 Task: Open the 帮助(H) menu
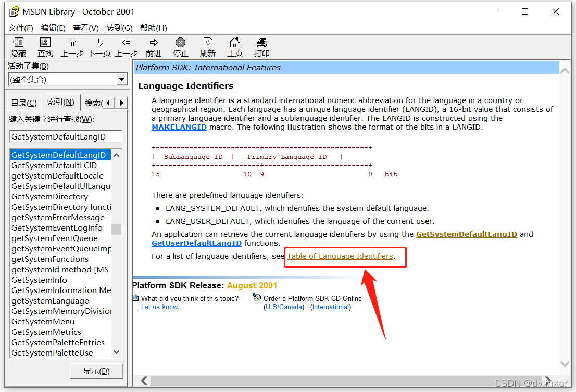[154, 28]
